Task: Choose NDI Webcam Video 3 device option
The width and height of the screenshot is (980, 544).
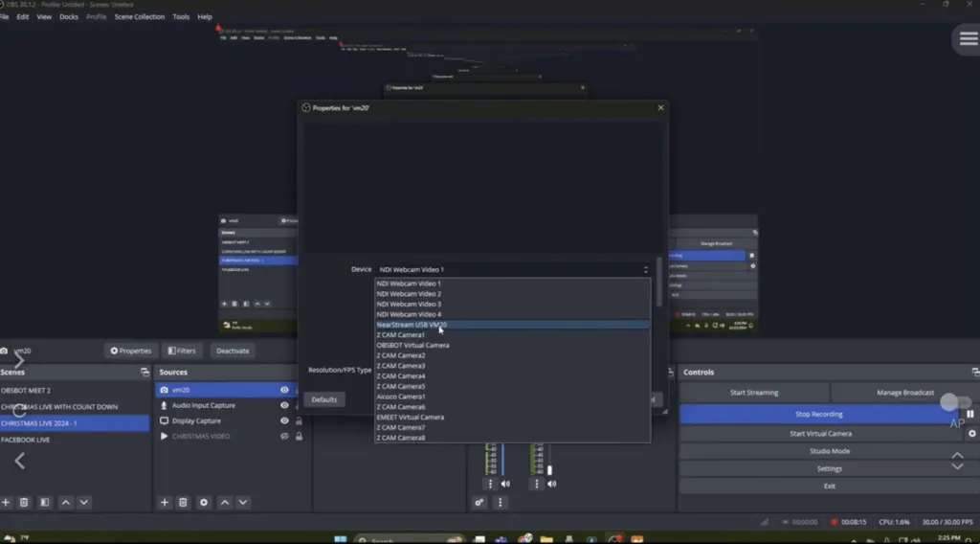Action: [513, 304]
